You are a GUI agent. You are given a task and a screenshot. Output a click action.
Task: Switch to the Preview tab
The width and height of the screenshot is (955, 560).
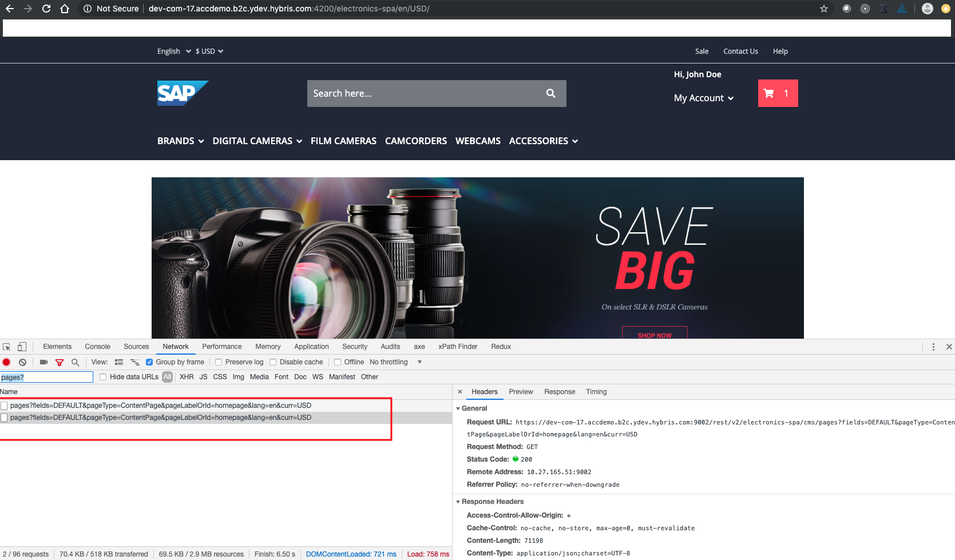[x=520, y=391]
